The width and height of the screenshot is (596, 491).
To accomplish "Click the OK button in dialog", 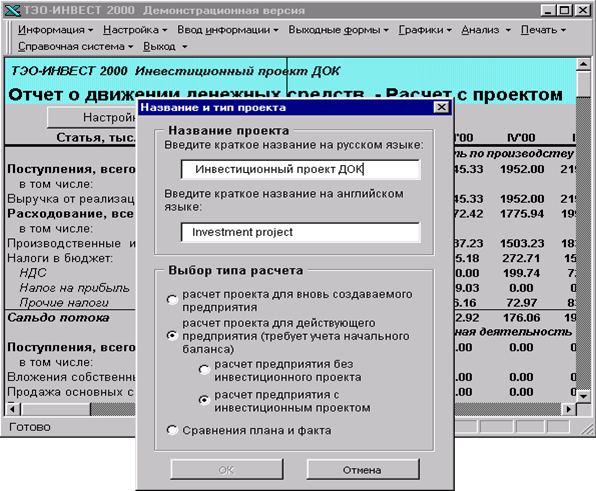I will [x=227, y=470].
